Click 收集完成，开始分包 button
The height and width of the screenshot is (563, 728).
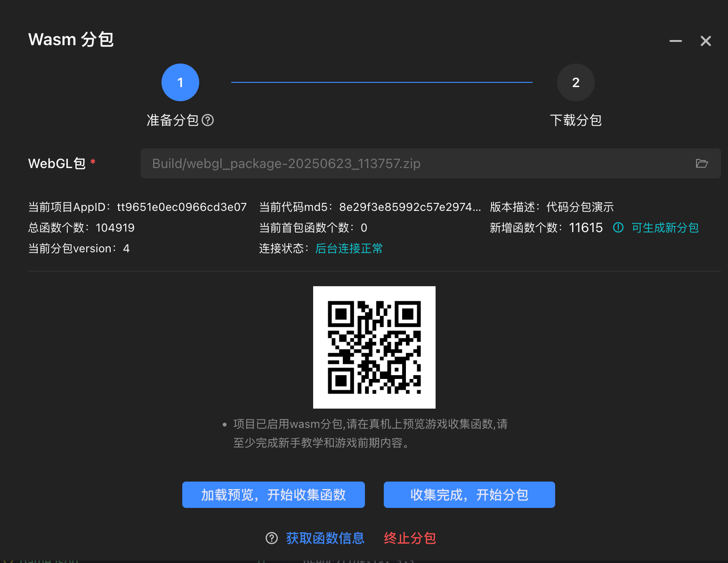[469, 495]
